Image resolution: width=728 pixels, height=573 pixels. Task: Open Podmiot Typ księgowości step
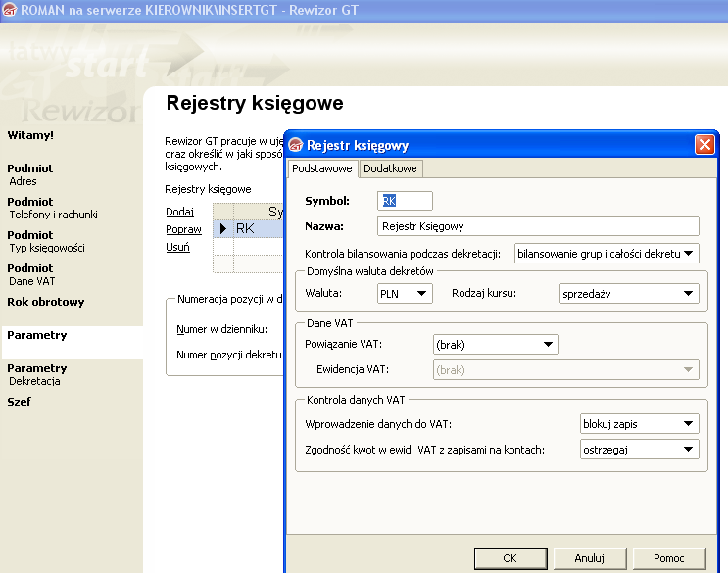coord(46,241)
